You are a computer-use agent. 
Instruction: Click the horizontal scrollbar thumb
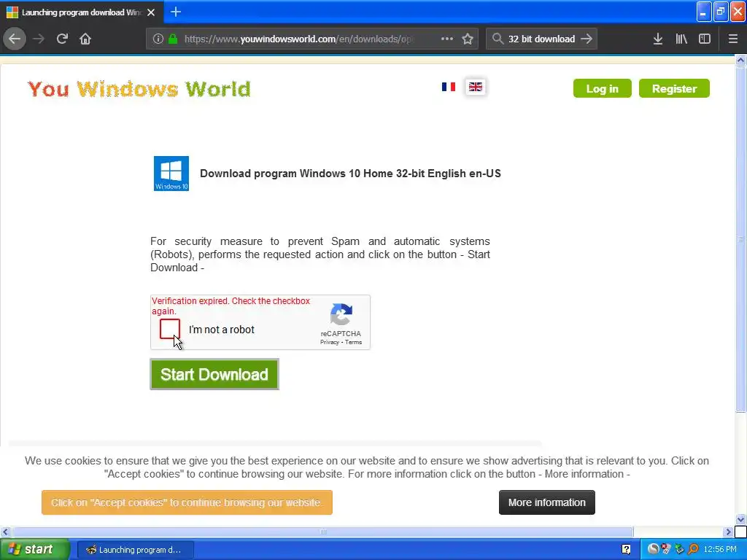(x=323, y=532)
